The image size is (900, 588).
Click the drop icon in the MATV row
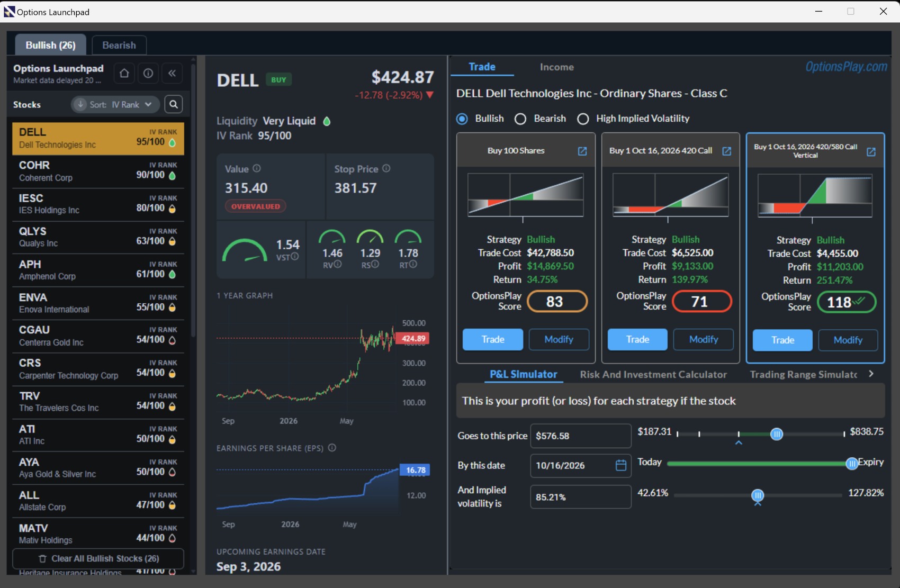172,538
